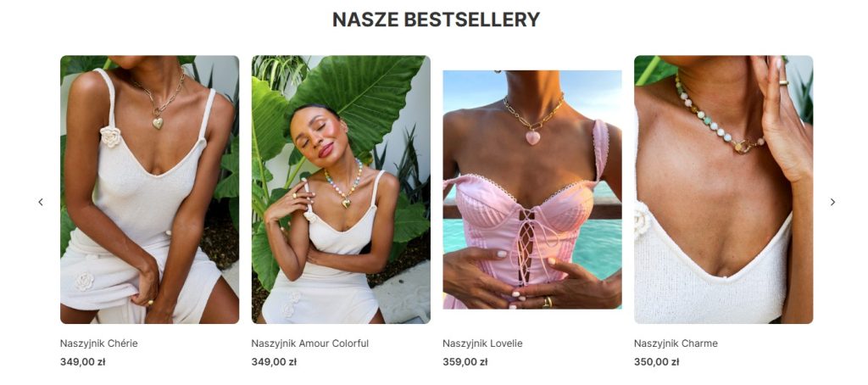This screenshot has width=868, height=385.
Task: Follow the Naszyjnik Amour Colorful title link
Action: 310,343
